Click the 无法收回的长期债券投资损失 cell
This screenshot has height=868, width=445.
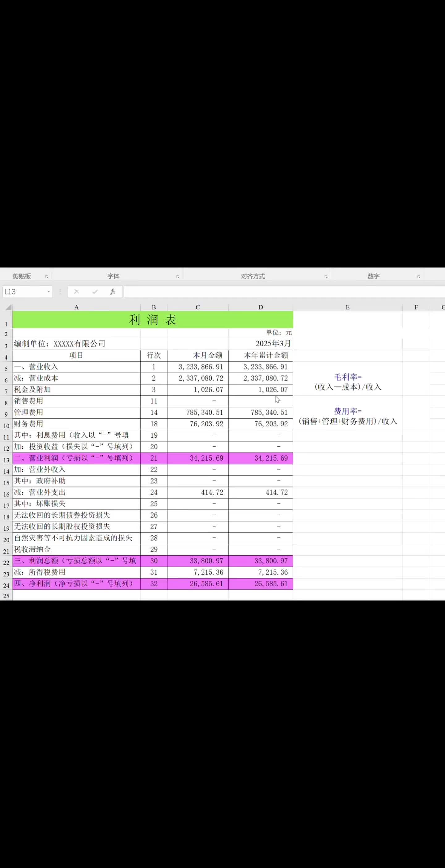(77, 516)
